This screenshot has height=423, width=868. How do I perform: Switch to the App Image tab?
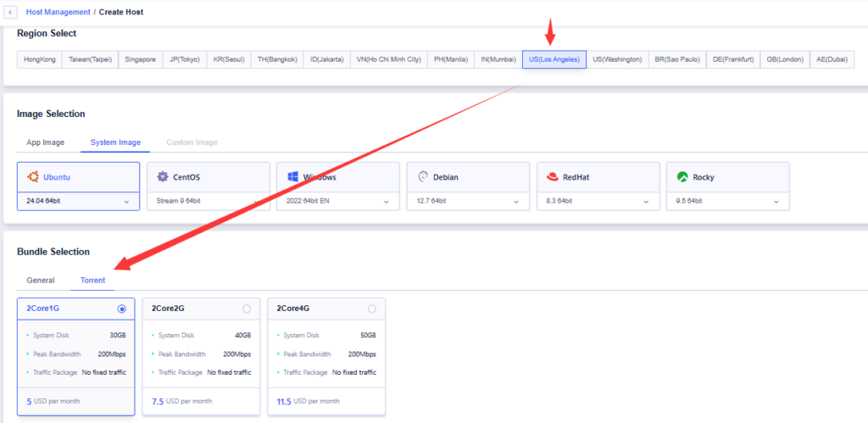45,142
